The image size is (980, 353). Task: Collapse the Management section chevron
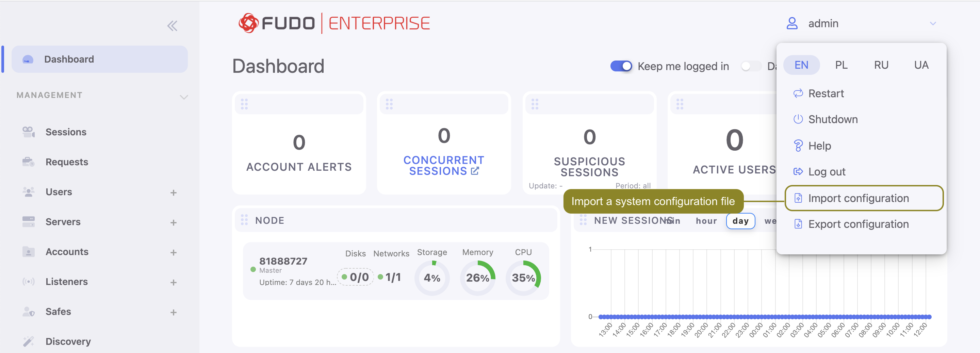point(184,97)
